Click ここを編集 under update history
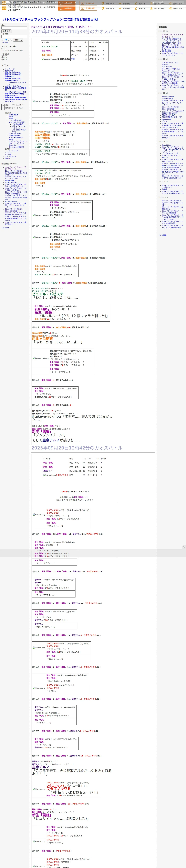 (162, 235)
